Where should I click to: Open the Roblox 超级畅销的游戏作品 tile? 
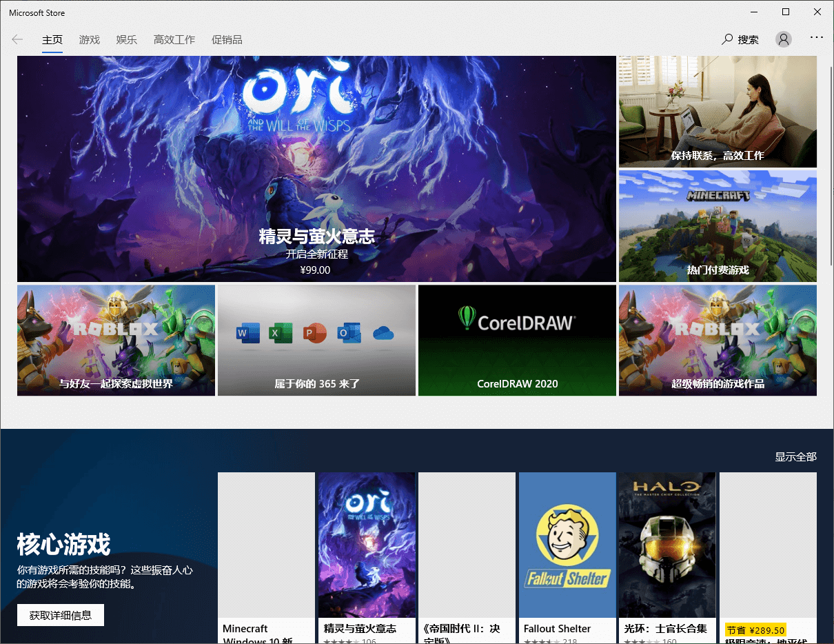point(718,341)
